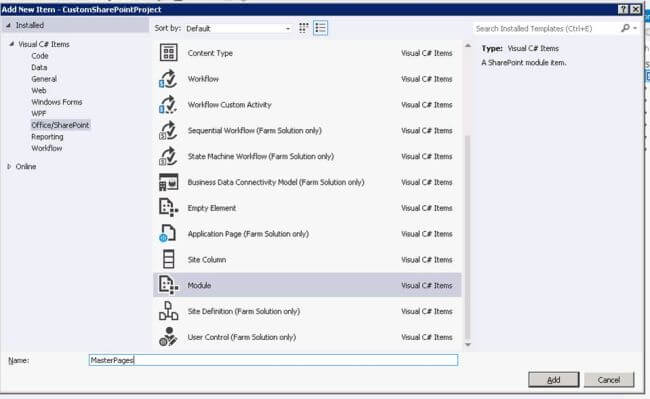Select the State Machine Workflow icon
The width and height of the screenshot is (650, 399).
(168, 156)
